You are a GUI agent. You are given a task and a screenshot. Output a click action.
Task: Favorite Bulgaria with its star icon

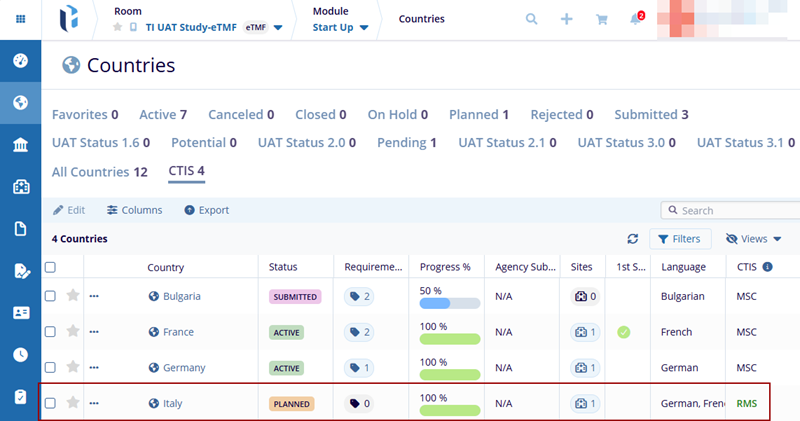(72, 296)
